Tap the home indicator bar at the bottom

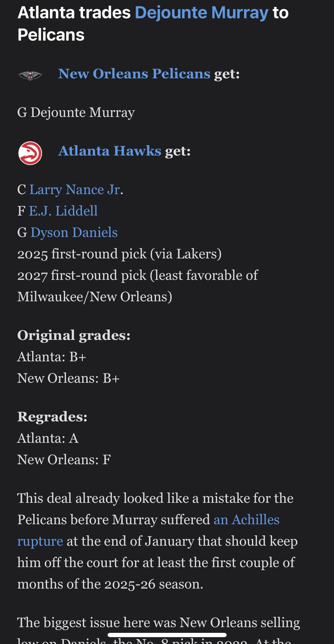pos(167,635)
